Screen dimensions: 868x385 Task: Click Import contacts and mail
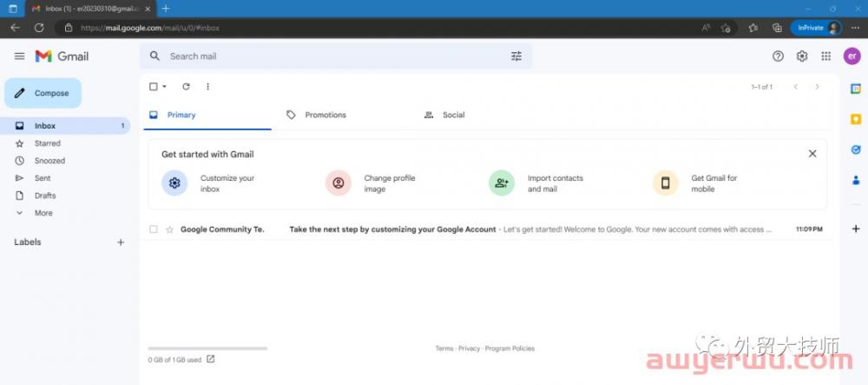click(536, 183)
